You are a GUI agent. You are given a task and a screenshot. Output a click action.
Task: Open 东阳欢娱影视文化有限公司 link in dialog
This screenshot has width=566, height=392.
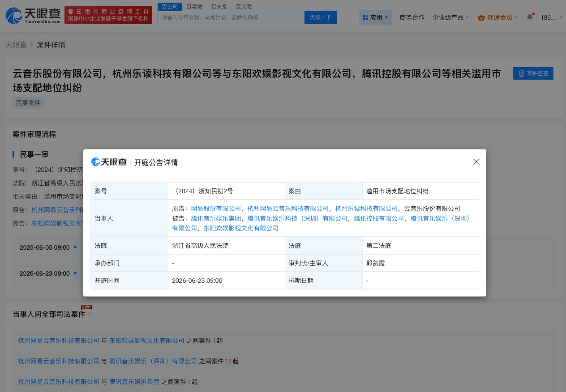point(241,228)
